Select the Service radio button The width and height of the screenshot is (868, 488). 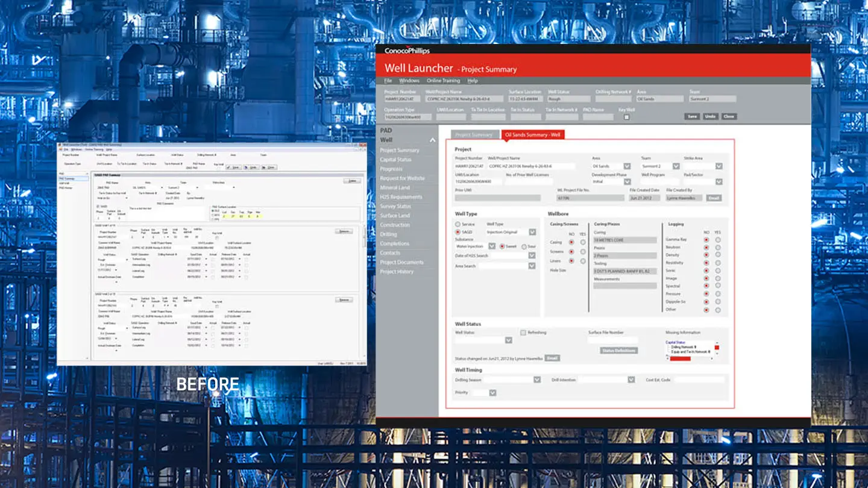(x=458, y=224)
